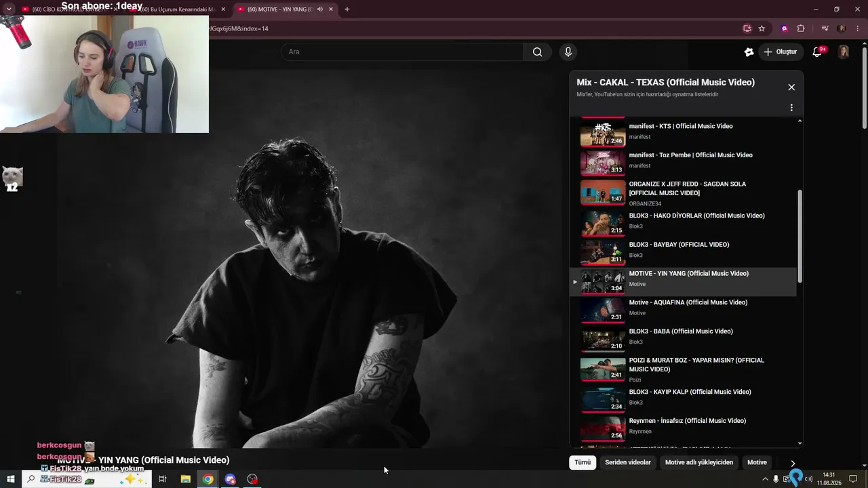The image size is (868, 488).
Task: Open YouTube notifications bell
Action: [x=817, y=52]
